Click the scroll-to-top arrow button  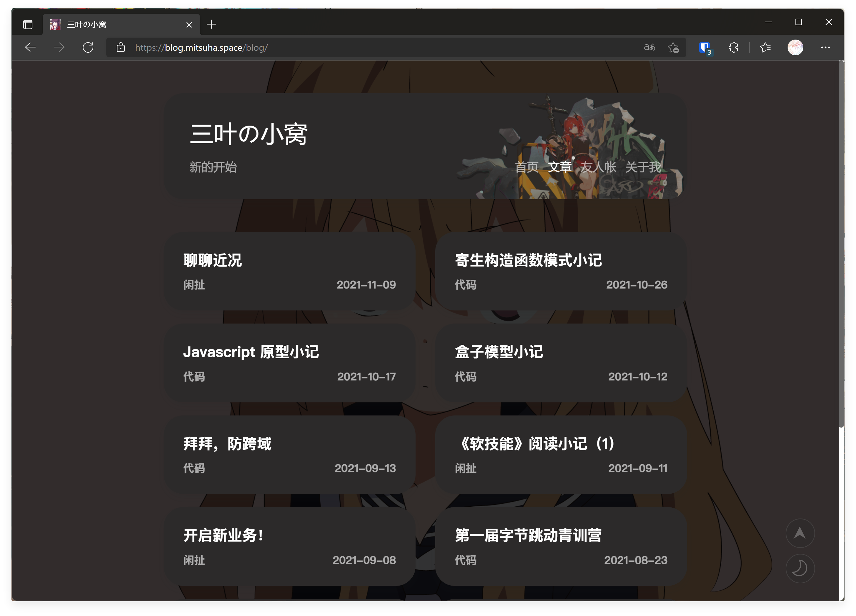[x=800, y=533]
